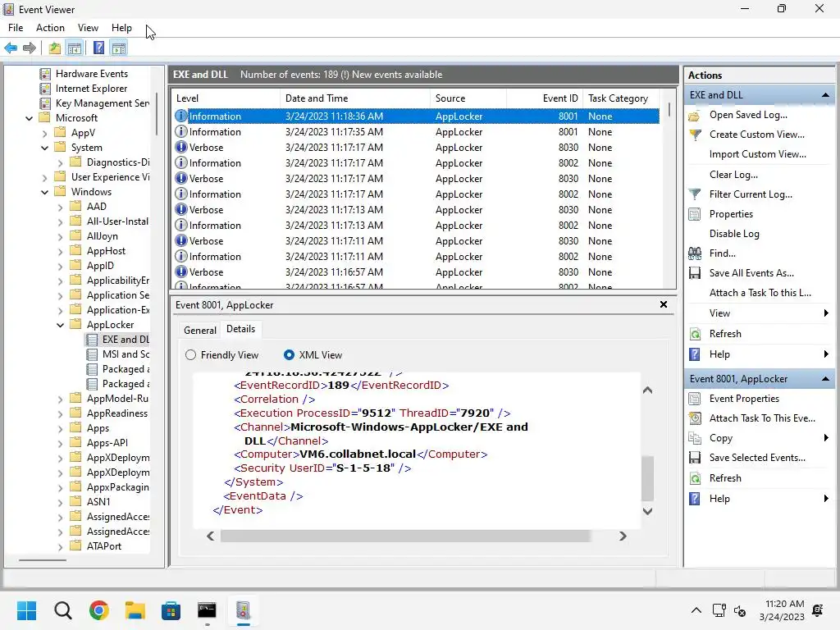The image size is (840, 630).
Task: Show hidden system tray icons
Action: coord(696,610)
